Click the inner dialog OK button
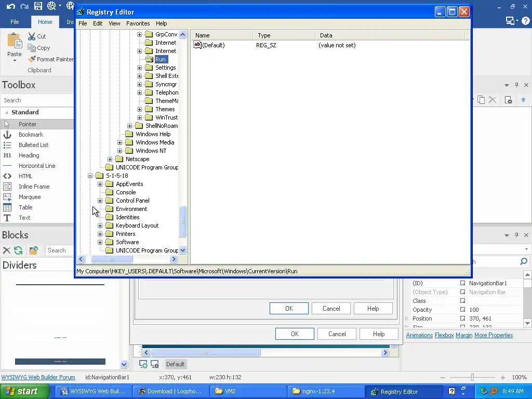The width and height of the screenshot is (532, 399). 289,309
